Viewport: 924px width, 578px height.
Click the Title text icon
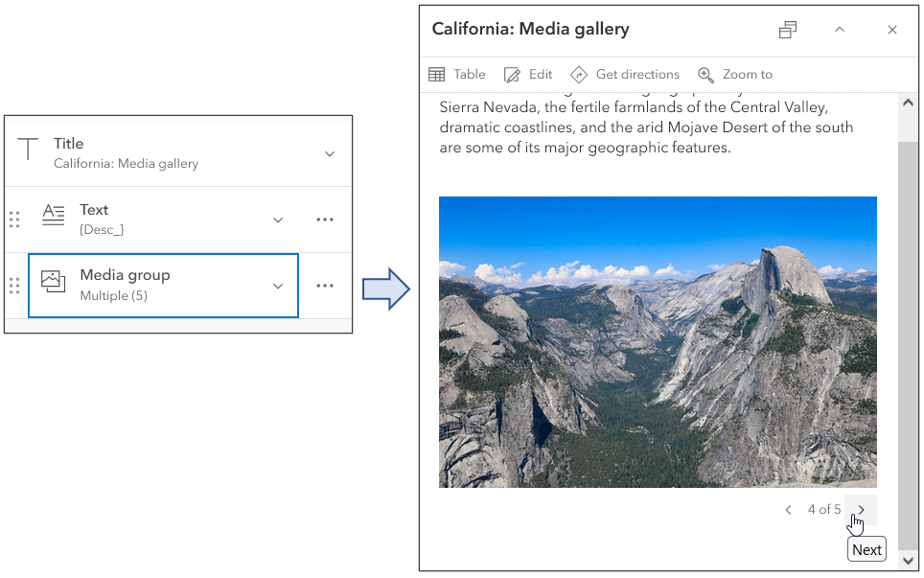[x=28, y=150]
